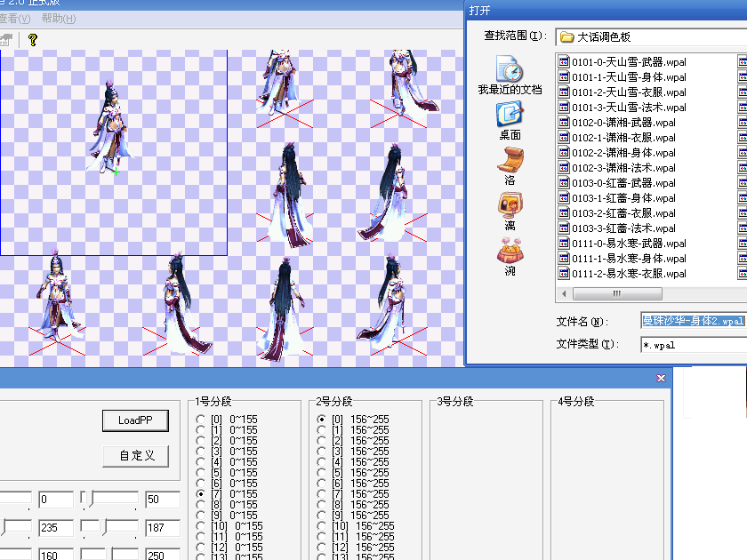This screenshot has height=560, width=747.
Task: Select radio [10] 0~155 in 1号分段
Action: (201, 525)
